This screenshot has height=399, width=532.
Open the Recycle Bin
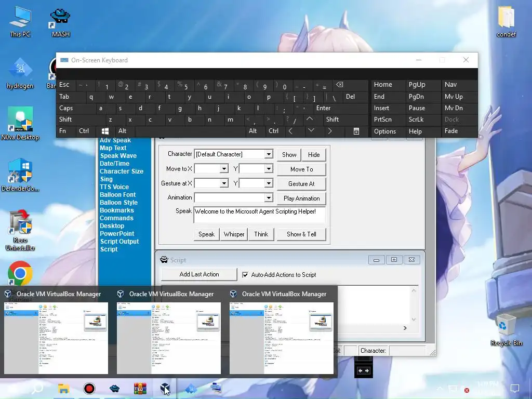tap(506, 330)
